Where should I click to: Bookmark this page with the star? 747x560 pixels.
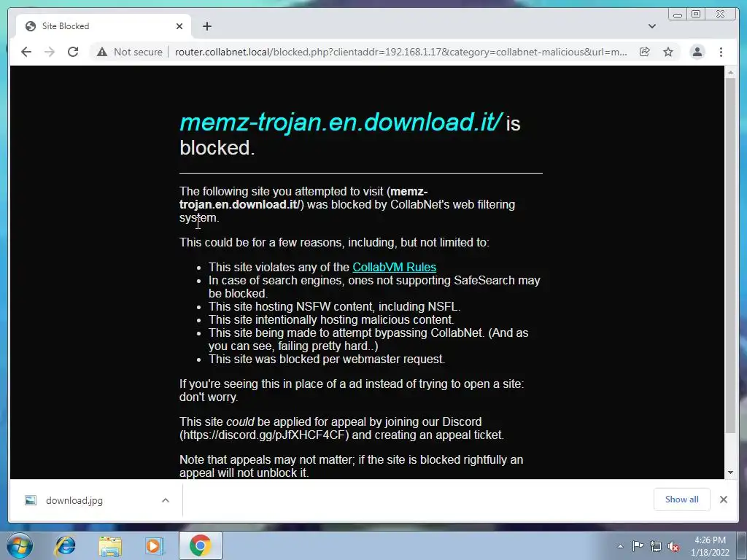(668, 52)
